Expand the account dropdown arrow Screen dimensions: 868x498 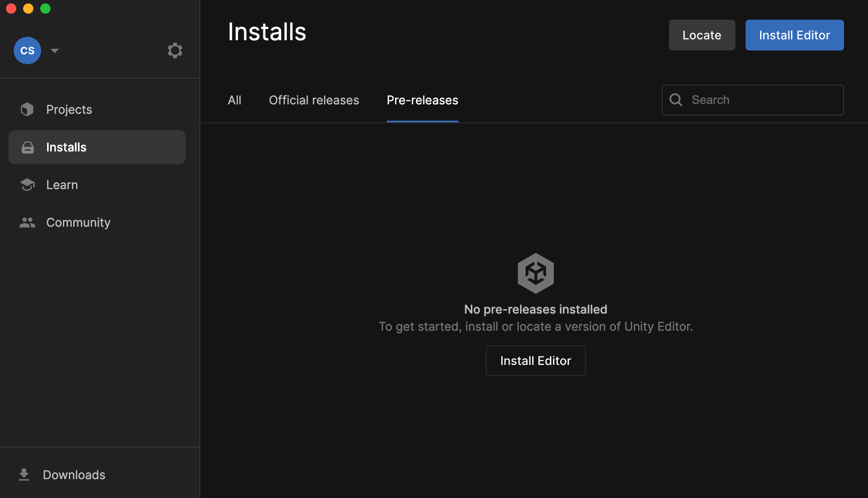pos(55,50)
